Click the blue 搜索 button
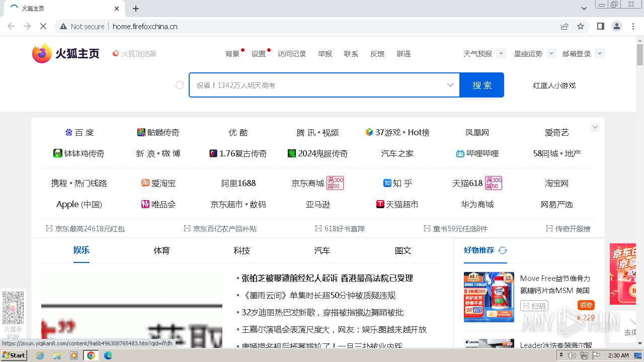 click(x=482, y=85)
